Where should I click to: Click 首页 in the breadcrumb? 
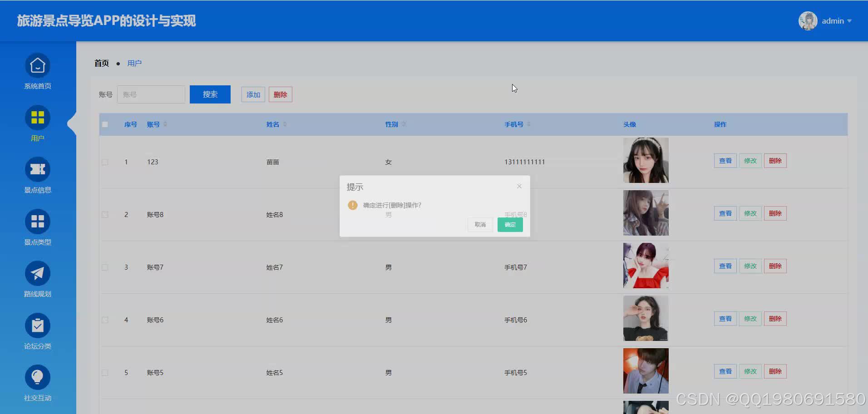[102, 63]
